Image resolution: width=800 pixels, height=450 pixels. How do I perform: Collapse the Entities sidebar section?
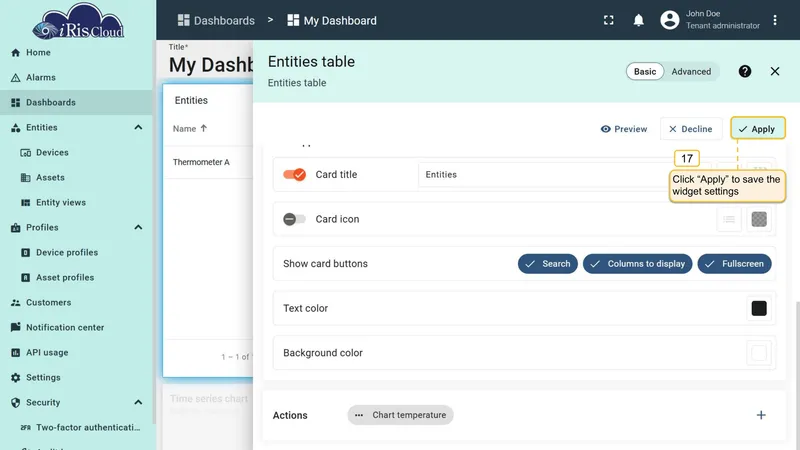(x=138, y=128)
